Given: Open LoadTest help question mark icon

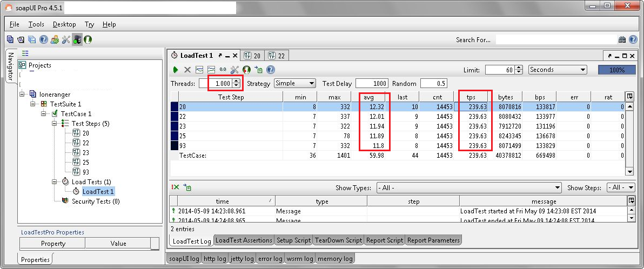Looking at the screenshot, I should [271, 70].
